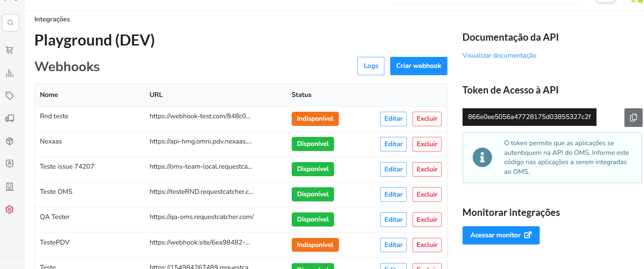Click the Nome column header

click(49, 95)
